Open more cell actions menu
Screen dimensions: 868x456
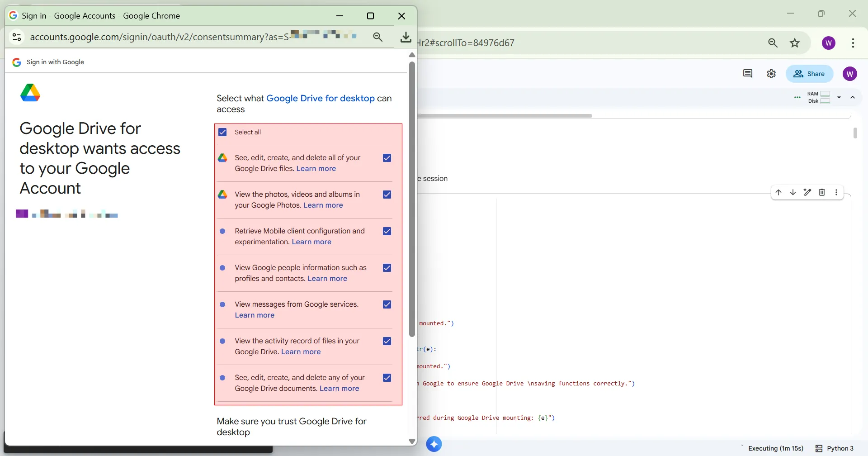click(836, 192)
